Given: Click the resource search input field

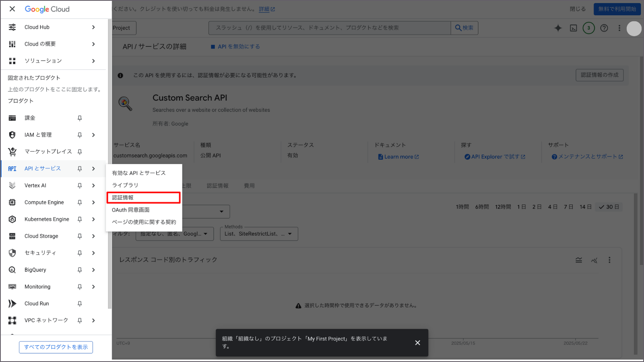Looking at the screenshot, I should [x=330, y=28].
